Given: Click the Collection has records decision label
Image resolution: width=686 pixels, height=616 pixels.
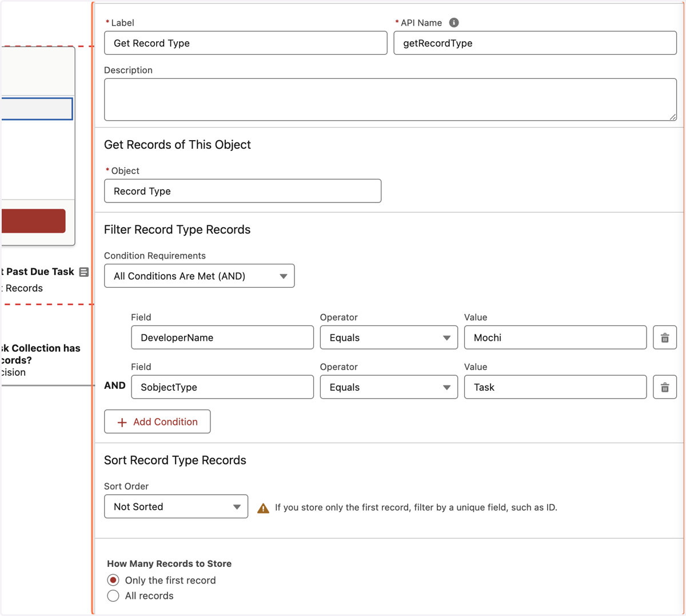Looking at the screenshot, I should [40, 354].
